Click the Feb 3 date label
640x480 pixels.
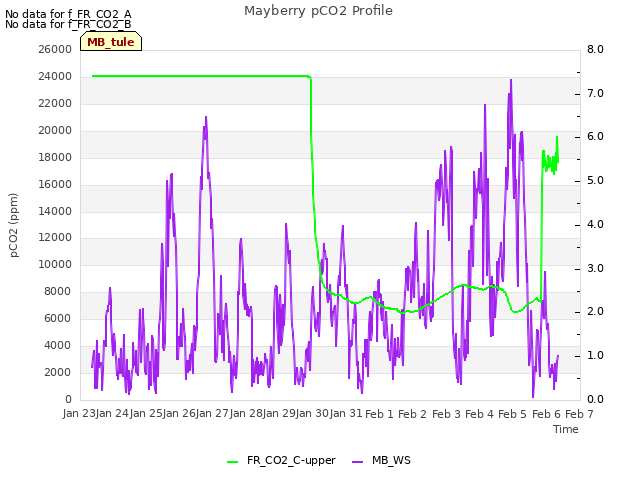(x=446, y=414)
